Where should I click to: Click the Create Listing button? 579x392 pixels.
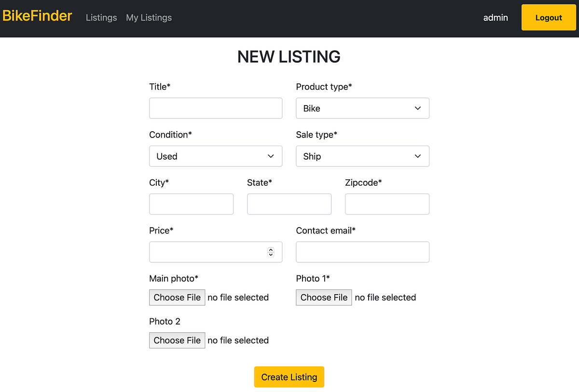click(x=289, y=377)
